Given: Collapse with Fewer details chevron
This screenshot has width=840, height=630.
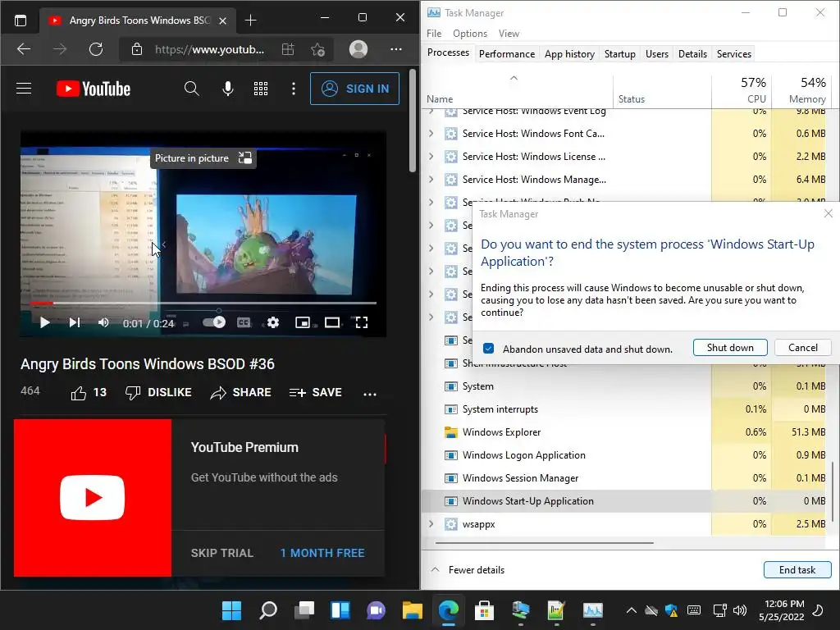Looking at the screenshot, I should 436,570.
